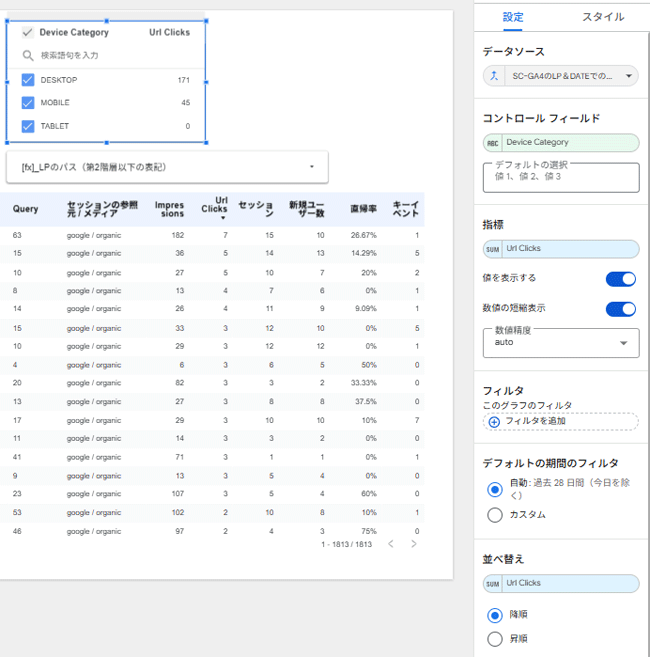Click the 検索語句を入力 search field
Screen dimensions: 650x657
69,55
